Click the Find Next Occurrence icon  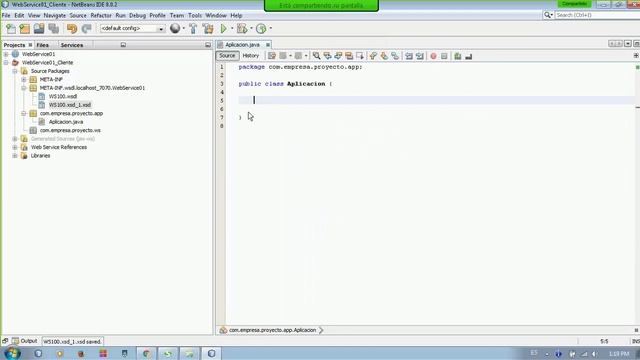coord(338,56)
